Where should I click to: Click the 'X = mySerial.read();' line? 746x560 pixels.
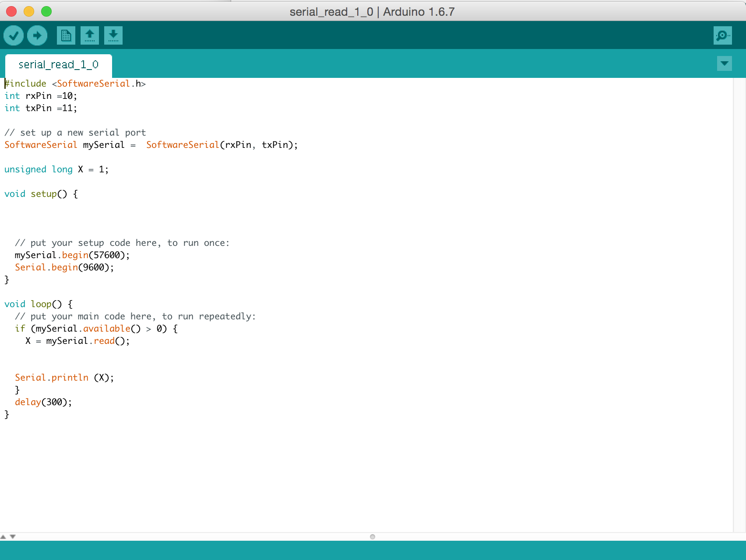click(x=77, y=341)
